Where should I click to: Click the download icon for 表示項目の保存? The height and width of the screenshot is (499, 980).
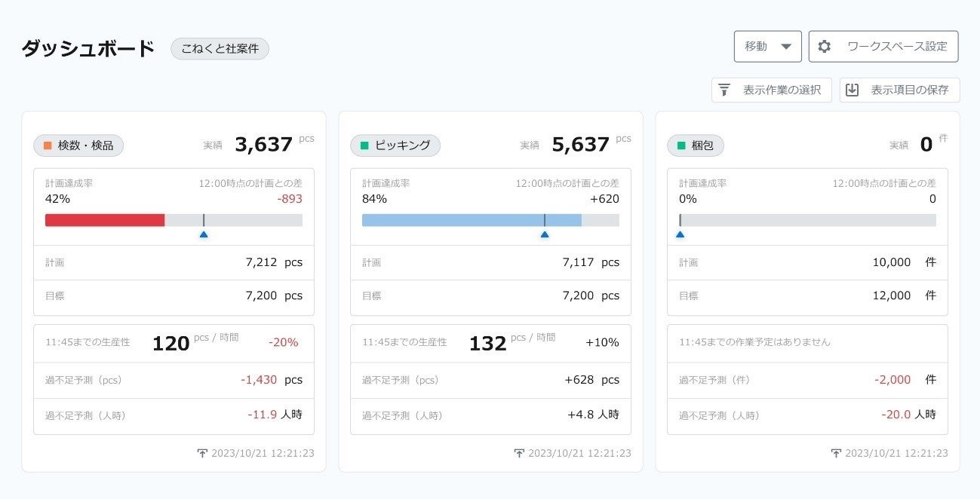pyautogui.click(x=853, y=90)
